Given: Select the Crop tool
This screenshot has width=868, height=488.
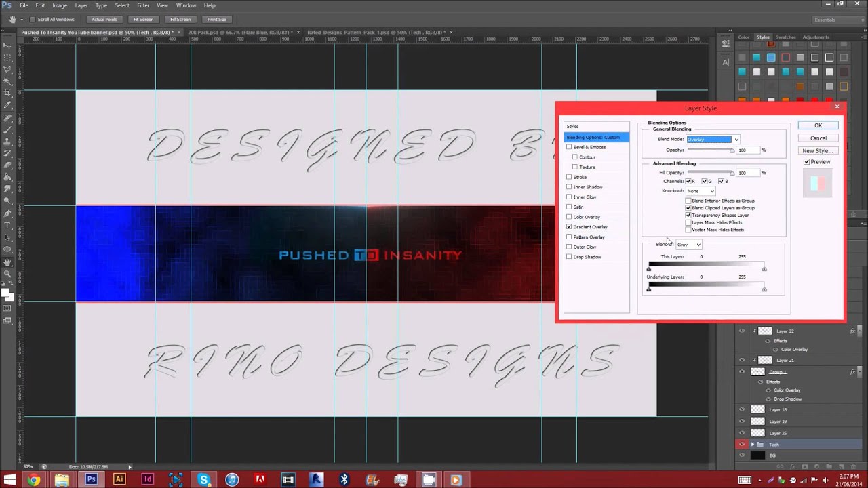Looking at the screenshot, I should [7, 93].
